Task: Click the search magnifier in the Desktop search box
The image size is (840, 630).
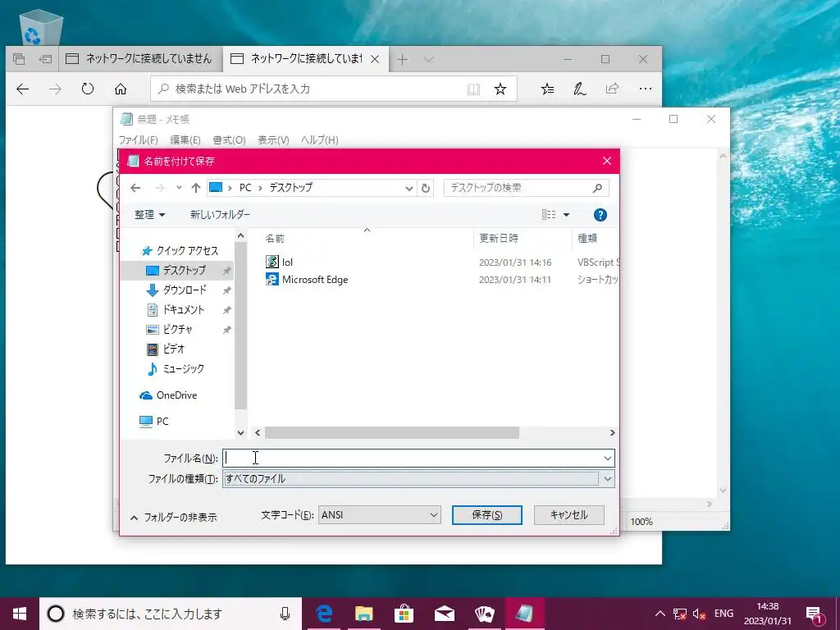Action: 597,188
